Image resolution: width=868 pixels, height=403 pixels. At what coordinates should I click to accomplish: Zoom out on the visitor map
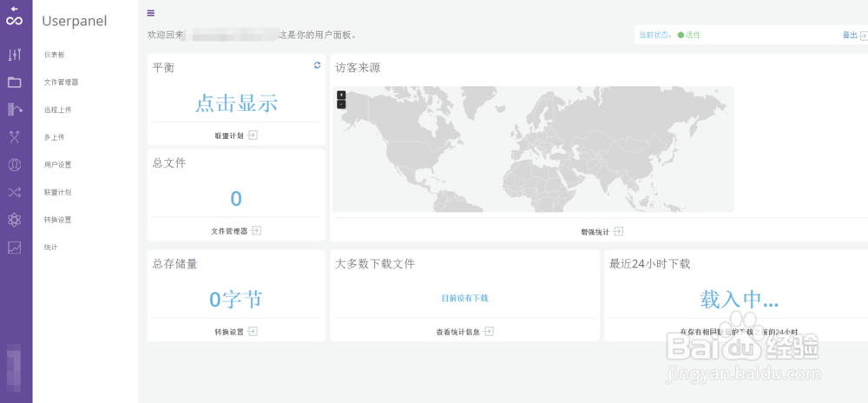click(341, 104)
